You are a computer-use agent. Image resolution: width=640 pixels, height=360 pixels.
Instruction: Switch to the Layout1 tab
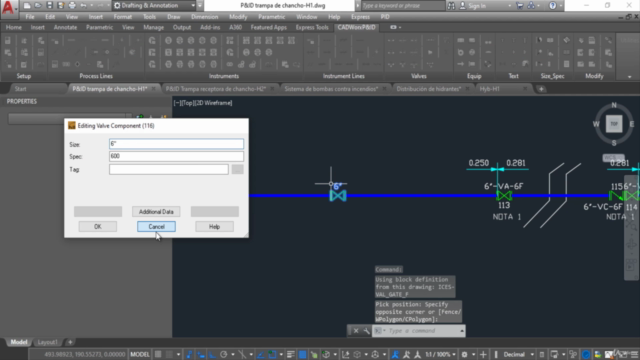click(x=47, y=342)
